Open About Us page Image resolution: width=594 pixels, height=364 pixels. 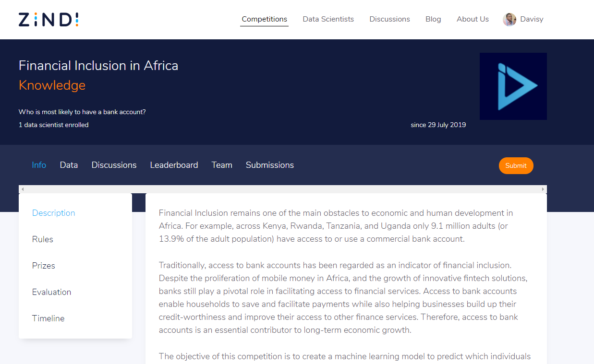tap(473, 19)
